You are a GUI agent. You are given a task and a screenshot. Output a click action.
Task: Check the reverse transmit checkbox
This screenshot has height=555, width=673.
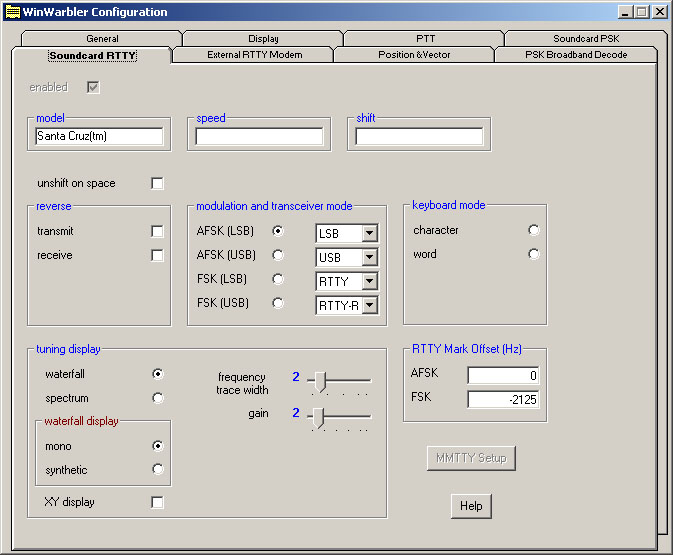click(157, 231)
